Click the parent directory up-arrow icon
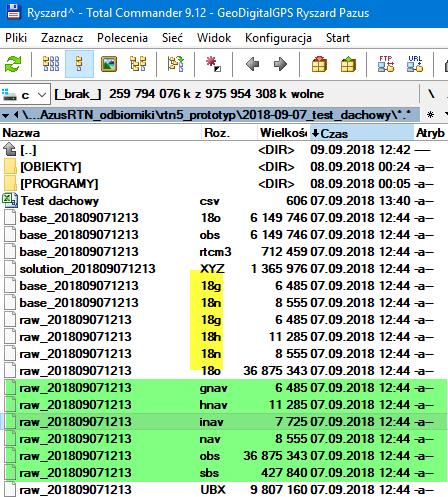 (x=10, y=150)
